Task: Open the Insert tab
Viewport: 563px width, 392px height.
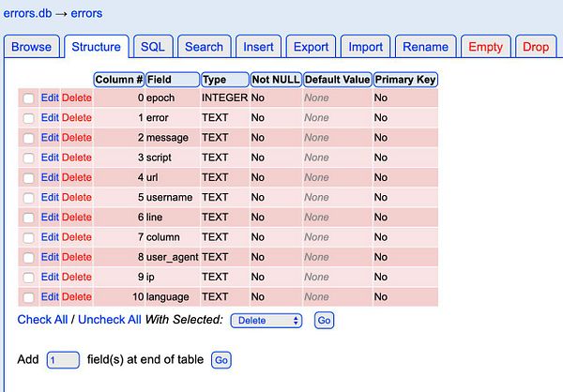Action: click(x=258, y=47)
